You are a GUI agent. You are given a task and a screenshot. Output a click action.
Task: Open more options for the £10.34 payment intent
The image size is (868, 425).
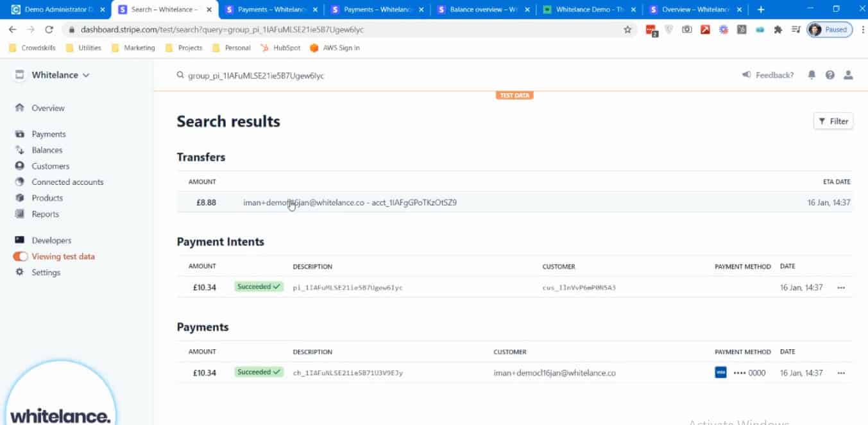coord(841,288)
